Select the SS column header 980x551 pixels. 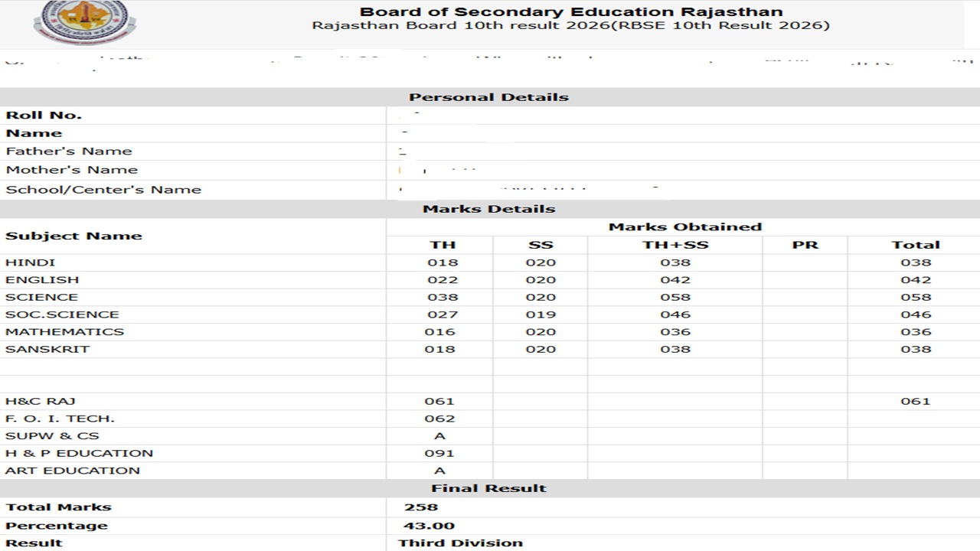coord(540,245)
